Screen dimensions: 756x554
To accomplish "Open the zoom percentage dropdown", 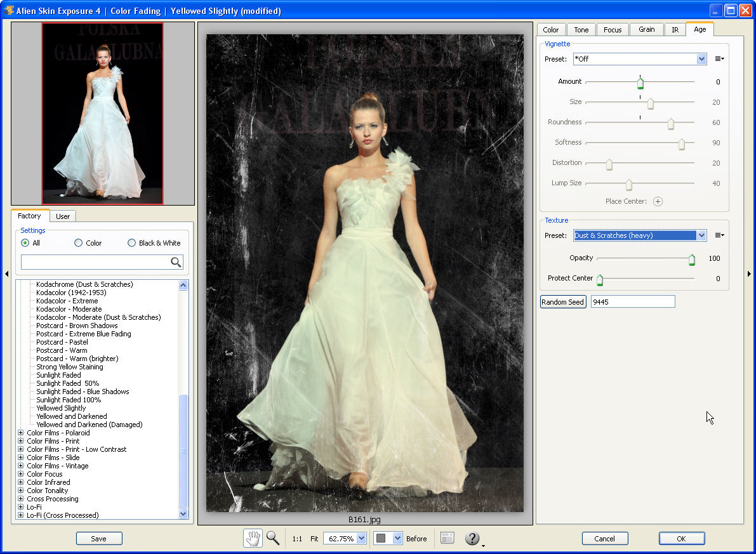I will point(361,538).
